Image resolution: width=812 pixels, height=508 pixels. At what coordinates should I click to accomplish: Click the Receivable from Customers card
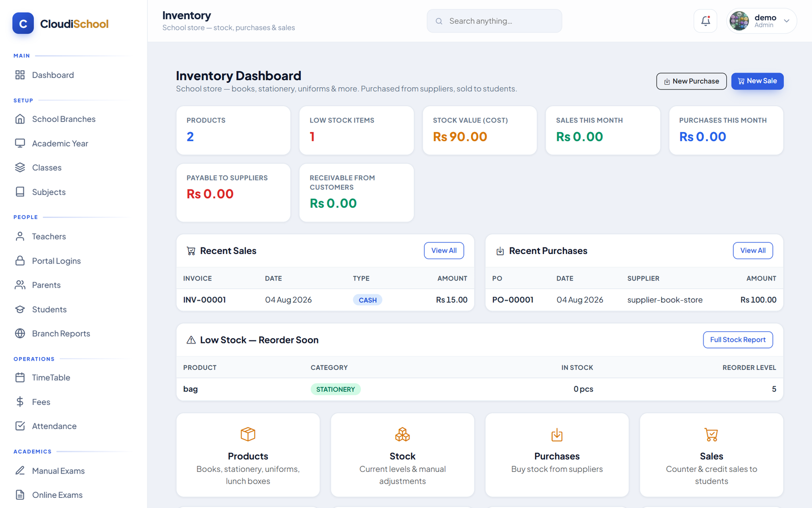coord(357,193)
